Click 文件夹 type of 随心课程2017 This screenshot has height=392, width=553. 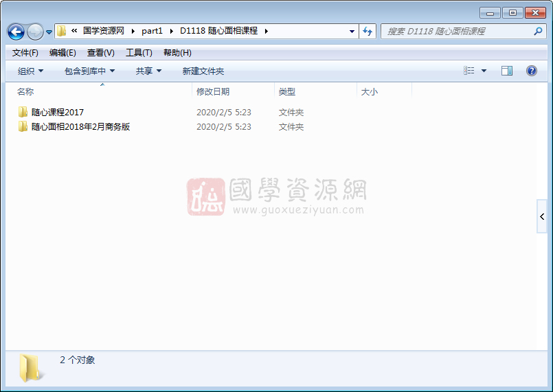tap(291, 113)
